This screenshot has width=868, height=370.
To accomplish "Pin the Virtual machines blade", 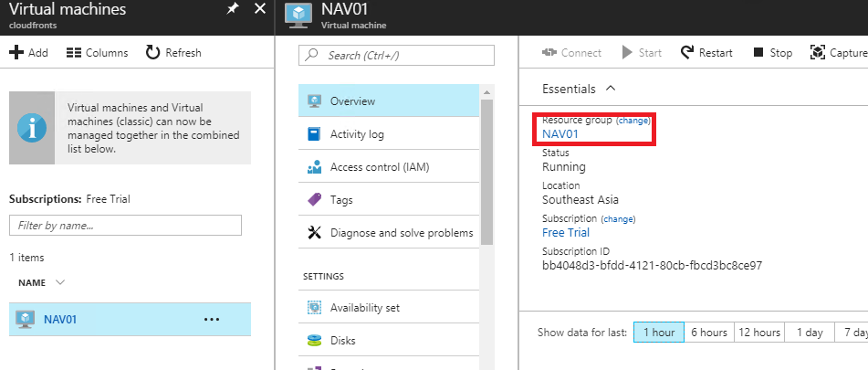I will coord(232,9).
